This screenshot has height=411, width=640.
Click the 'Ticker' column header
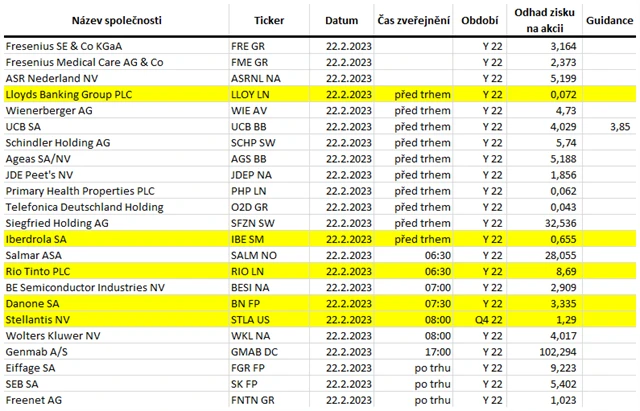click(x=269, y=20)
